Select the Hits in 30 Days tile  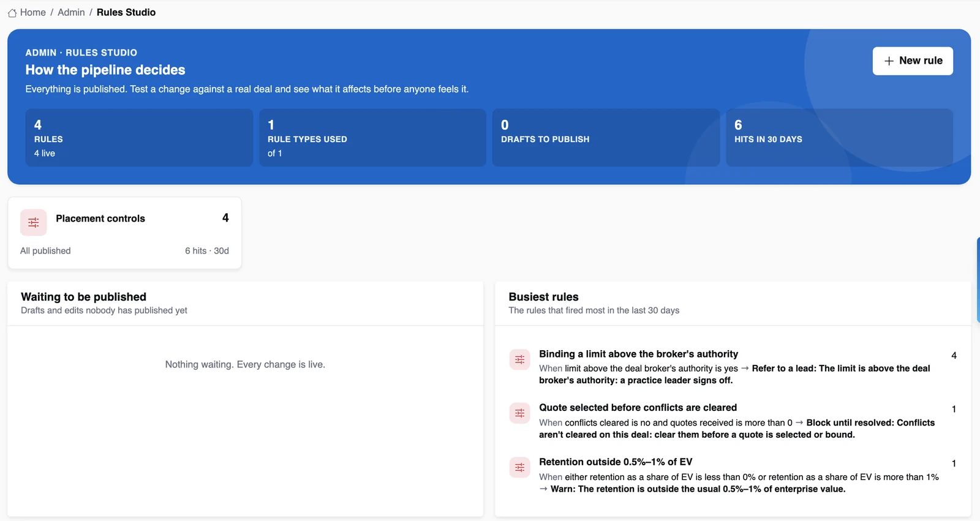[839, 138]
